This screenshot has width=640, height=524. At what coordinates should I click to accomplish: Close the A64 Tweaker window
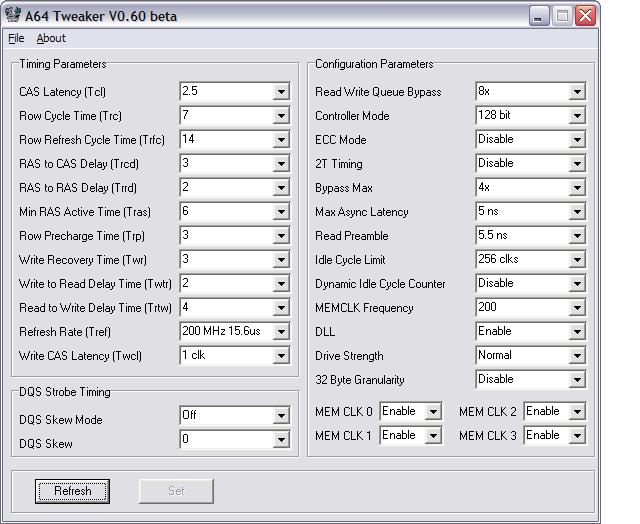click(x=585, y=16)
